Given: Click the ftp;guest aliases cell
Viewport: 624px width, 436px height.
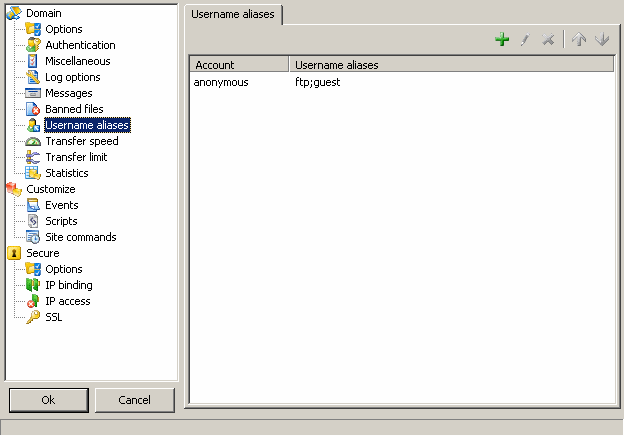Looking at the screenshot, I should (318, 82).
